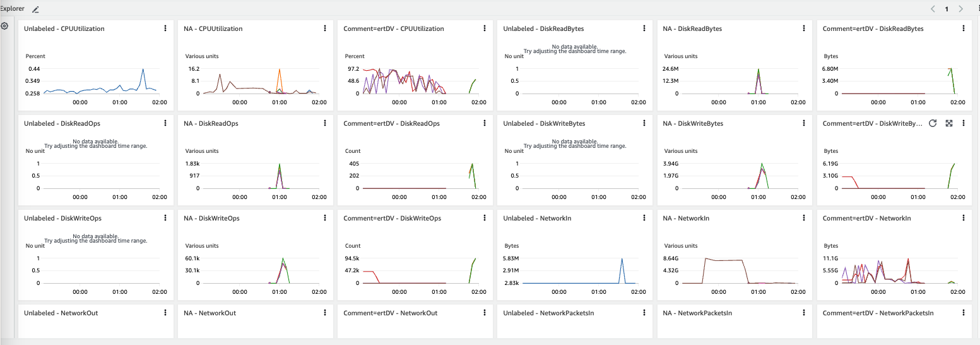980x345 pixels.
Task: Click the Comment=ertDV - DiskWriteOps chart title
Action: pyautogui.click(x=393, y=218)
